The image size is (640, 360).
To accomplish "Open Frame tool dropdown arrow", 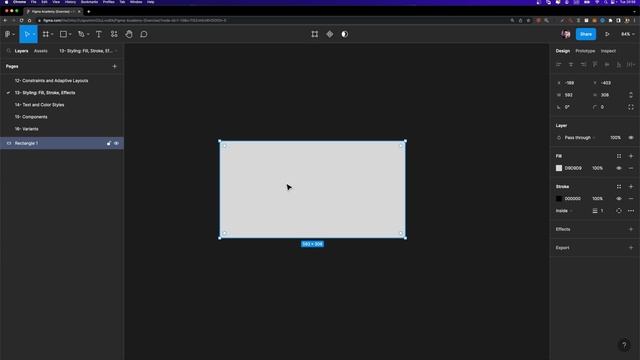I will pyautogui.click(x=52, y=35).
